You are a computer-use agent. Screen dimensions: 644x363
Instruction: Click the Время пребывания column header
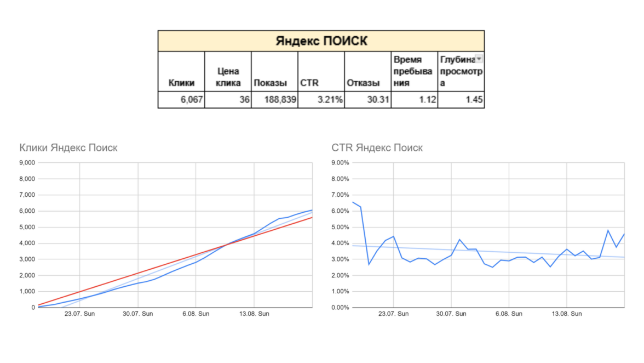coord(415,71)
